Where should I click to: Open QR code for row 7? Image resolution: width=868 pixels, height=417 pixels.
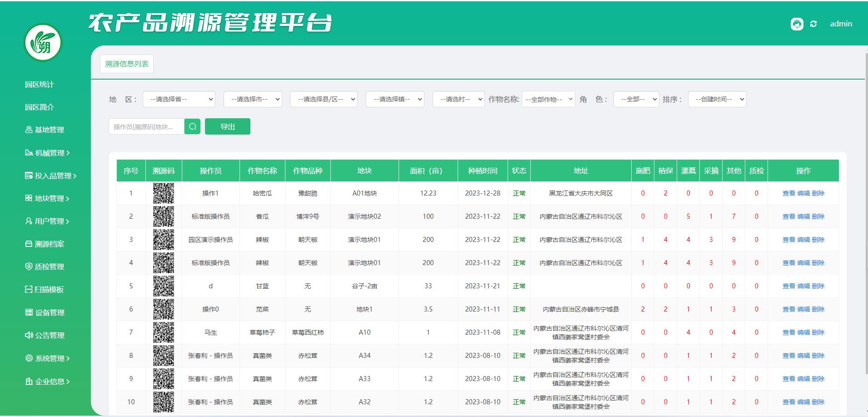tap(164, 332)
